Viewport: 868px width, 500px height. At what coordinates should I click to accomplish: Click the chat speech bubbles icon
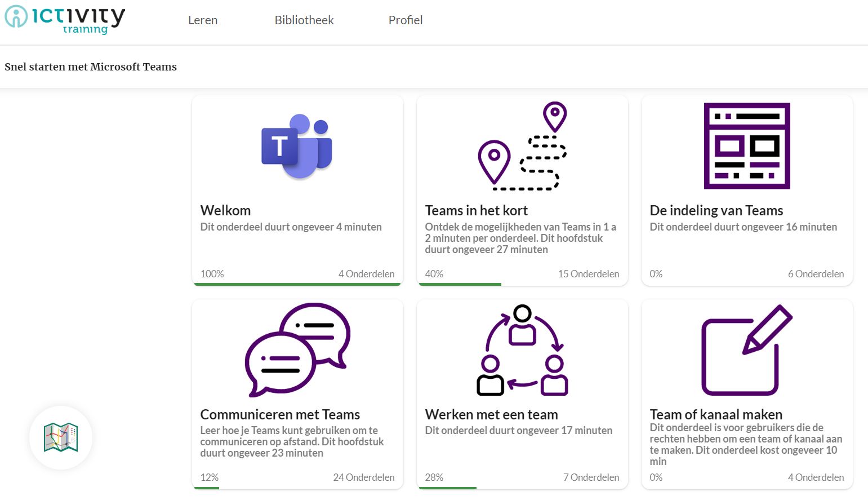click(x=297, y=349)
